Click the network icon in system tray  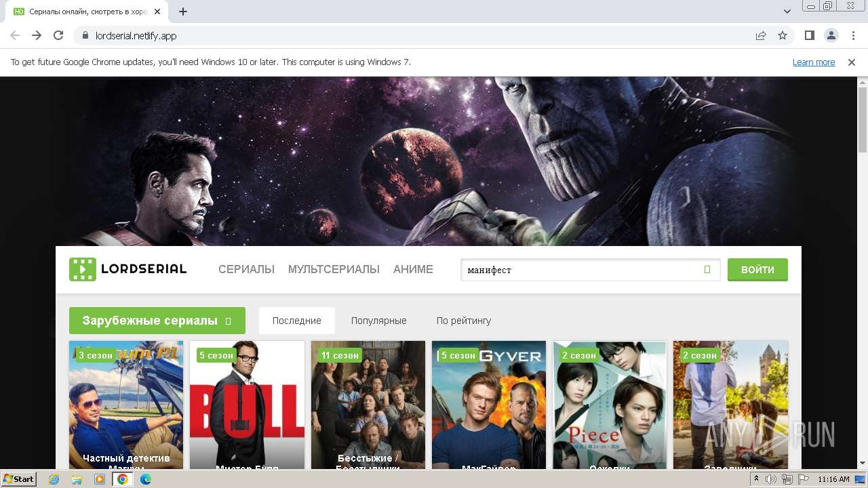pyautogui.click(x=787, y=479)
